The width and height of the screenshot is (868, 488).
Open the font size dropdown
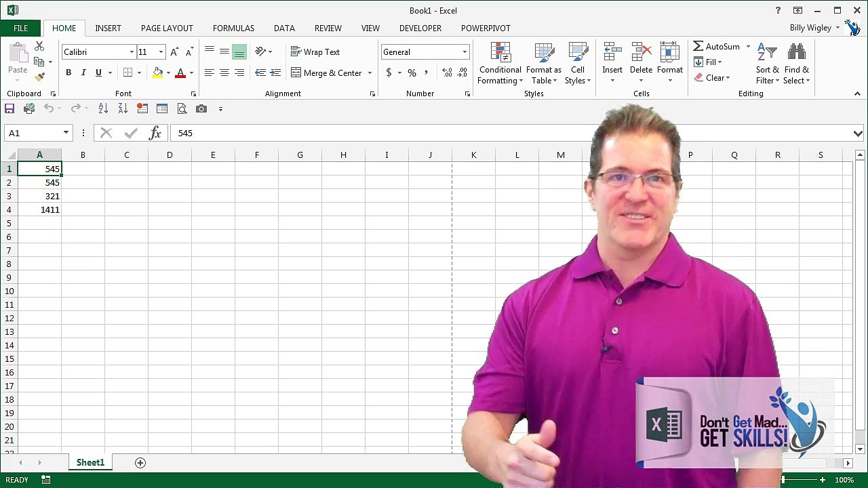pos(161,52)
